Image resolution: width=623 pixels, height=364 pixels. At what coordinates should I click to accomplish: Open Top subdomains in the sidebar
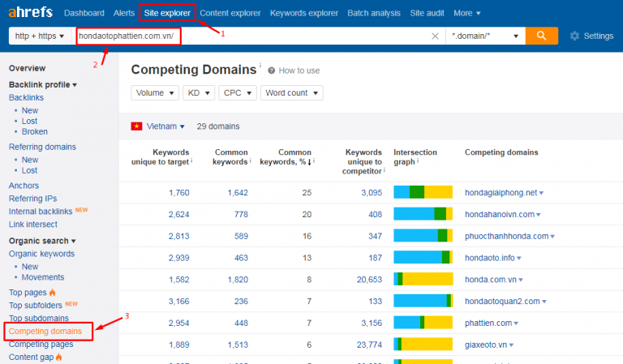click(x=39, y=319)
